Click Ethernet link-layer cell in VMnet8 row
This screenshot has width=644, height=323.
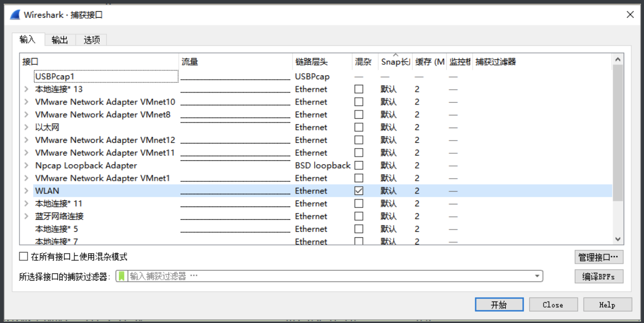[x=311, y=115]
